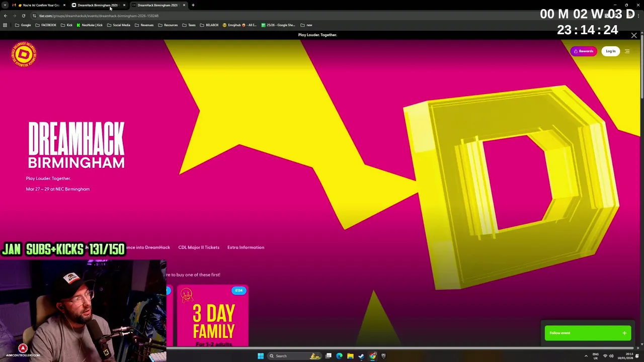This screenshot has height=362, width=644.
Task: Click the £134 price badge
Action: (238, 291)
